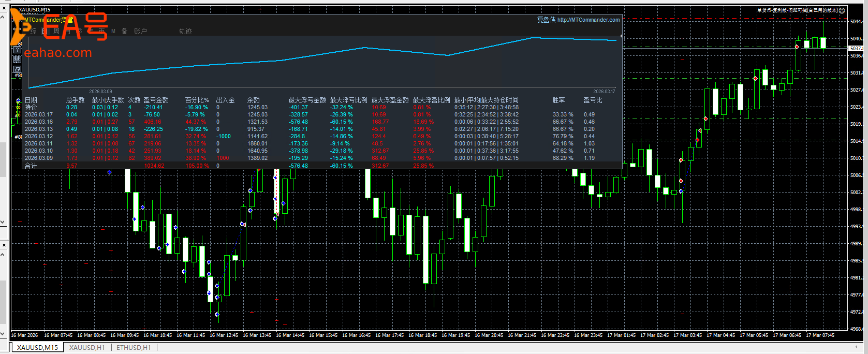
Task: Click the restore-window icon on panel's left edge
Action: point(17,69)
